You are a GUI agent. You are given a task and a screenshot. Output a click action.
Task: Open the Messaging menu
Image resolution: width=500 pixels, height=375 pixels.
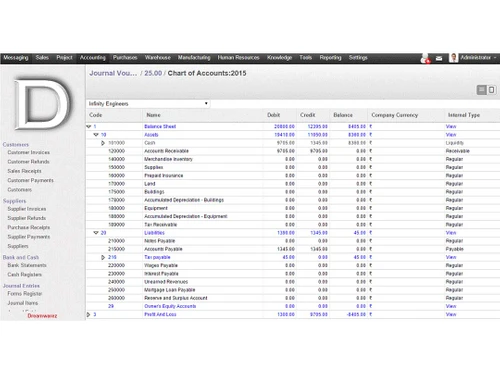click(16, 58)
